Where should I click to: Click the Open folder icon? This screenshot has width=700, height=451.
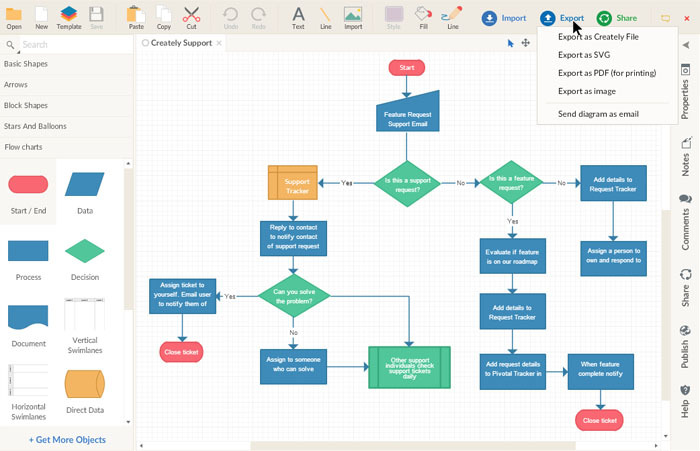coord(14,15)
